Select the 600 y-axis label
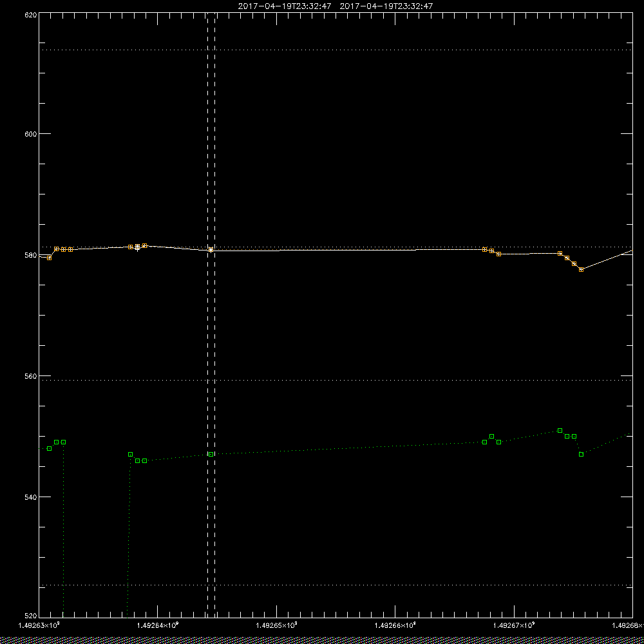644x644 pixels. (x=31, y=134)
